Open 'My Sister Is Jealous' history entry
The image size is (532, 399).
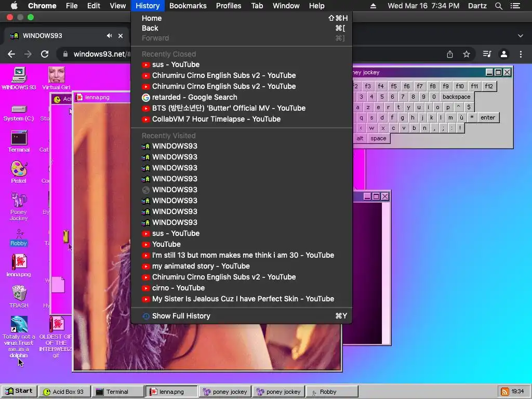pyautogui.click(x=242, y=299)
